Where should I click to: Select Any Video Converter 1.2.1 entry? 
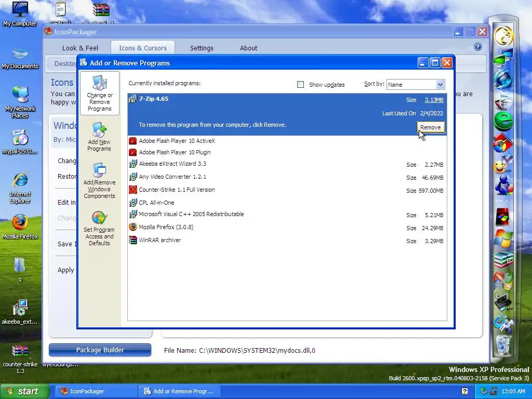click(x=287, y=177)
